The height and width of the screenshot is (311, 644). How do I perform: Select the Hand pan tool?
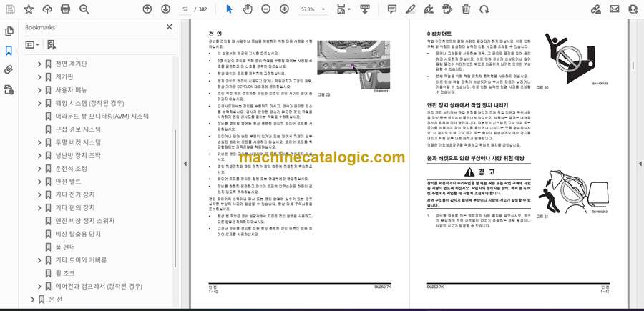click(248, 9)
